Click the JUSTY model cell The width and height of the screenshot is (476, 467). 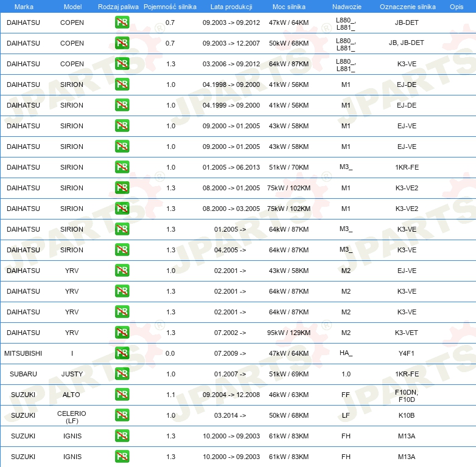tap(72, 374)
